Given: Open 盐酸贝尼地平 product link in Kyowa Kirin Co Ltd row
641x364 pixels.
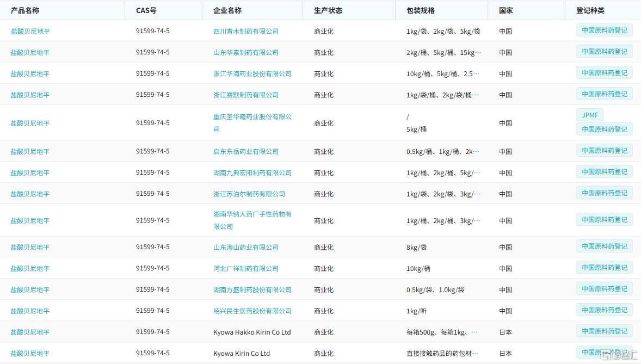Looking at the screenshot, I should point(30,354).
